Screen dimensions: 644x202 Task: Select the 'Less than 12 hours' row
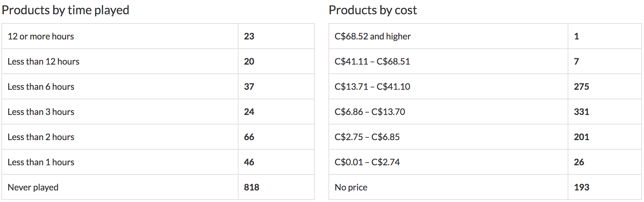click(x=43, y=62)
